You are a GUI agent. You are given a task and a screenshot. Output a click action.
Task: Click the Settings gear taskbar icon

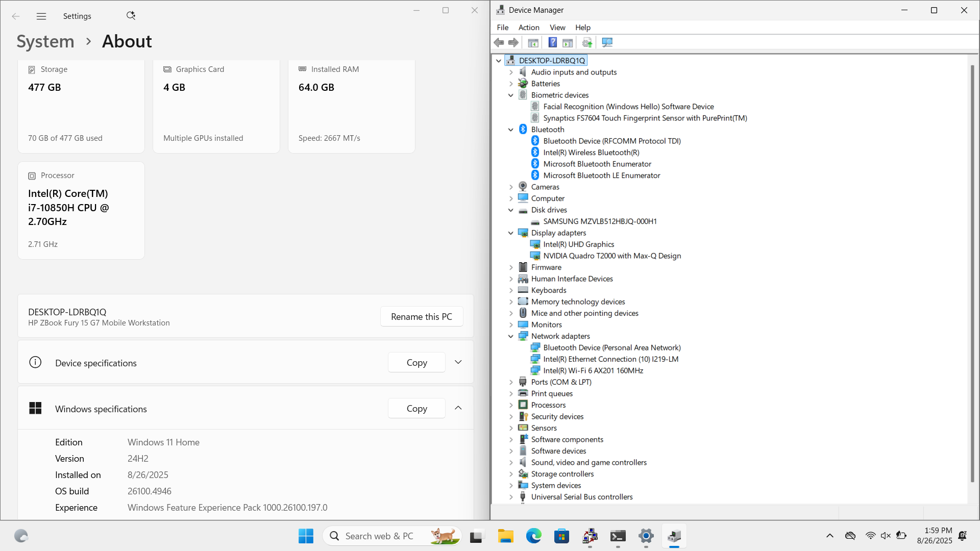[646, 536]
